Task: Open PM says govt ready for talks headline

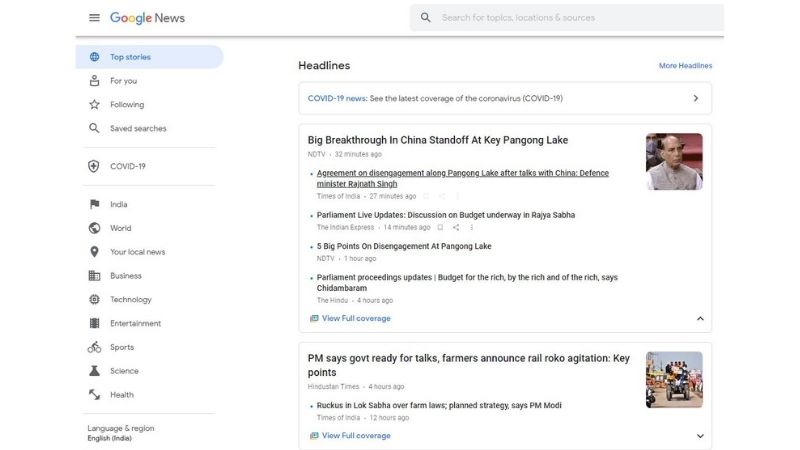Action: (x=469, y=365)
